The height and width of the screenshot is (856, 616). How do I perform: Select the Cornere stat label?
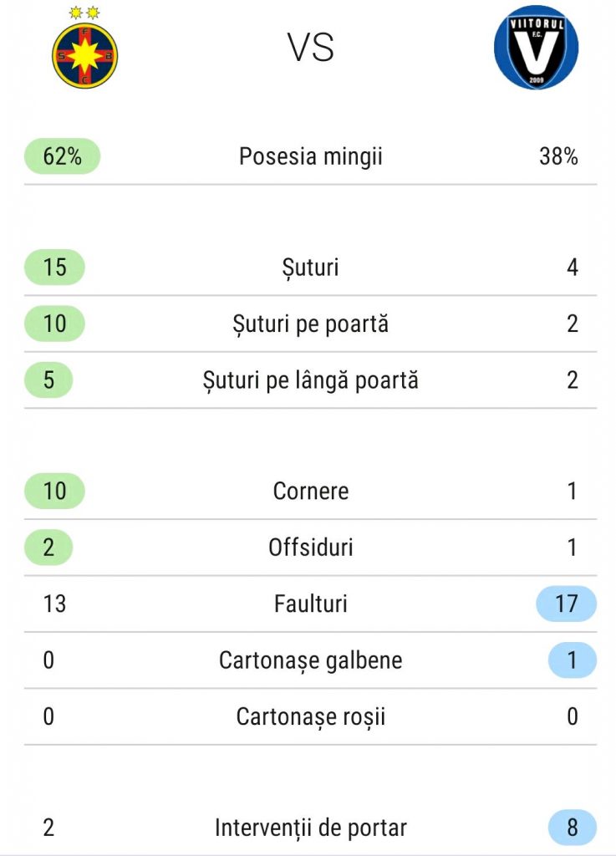click(311, 491)
